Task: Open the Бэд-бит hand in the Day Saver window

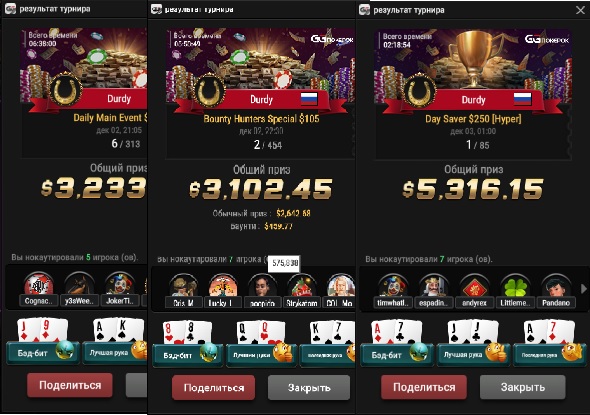Action: tap(397, 354)
